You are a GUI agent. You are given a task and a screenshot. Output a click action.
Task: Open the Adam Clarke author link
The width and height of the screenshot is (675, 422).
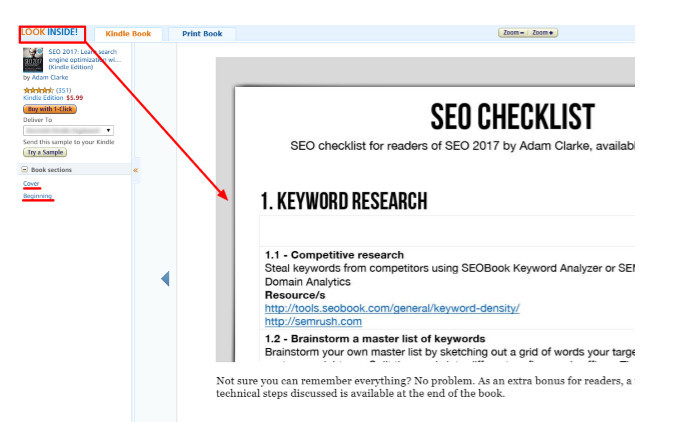click(x=50, y=78)
